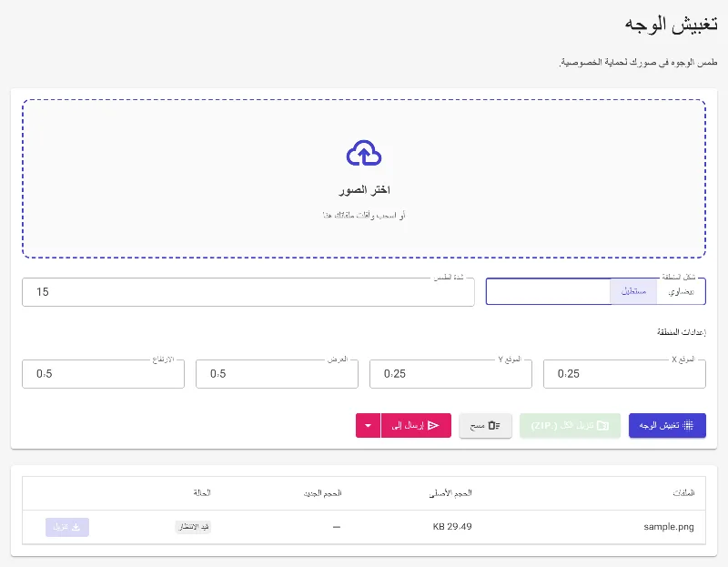Click the 'الحجم الجديد' new size header

(x=323, y=493)
